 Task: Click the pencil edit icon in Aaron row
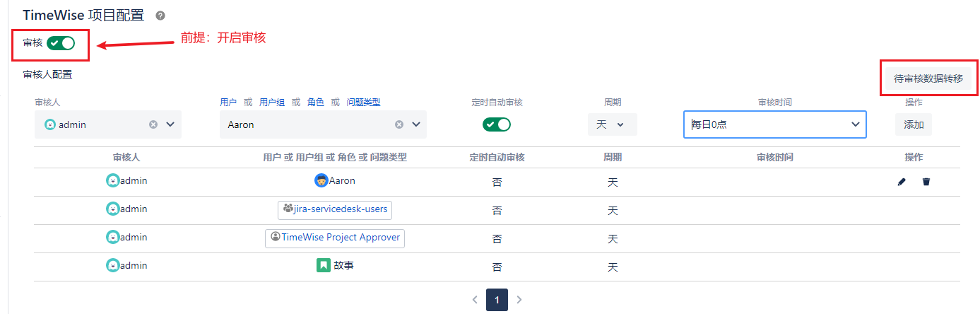tap(901, 182)
